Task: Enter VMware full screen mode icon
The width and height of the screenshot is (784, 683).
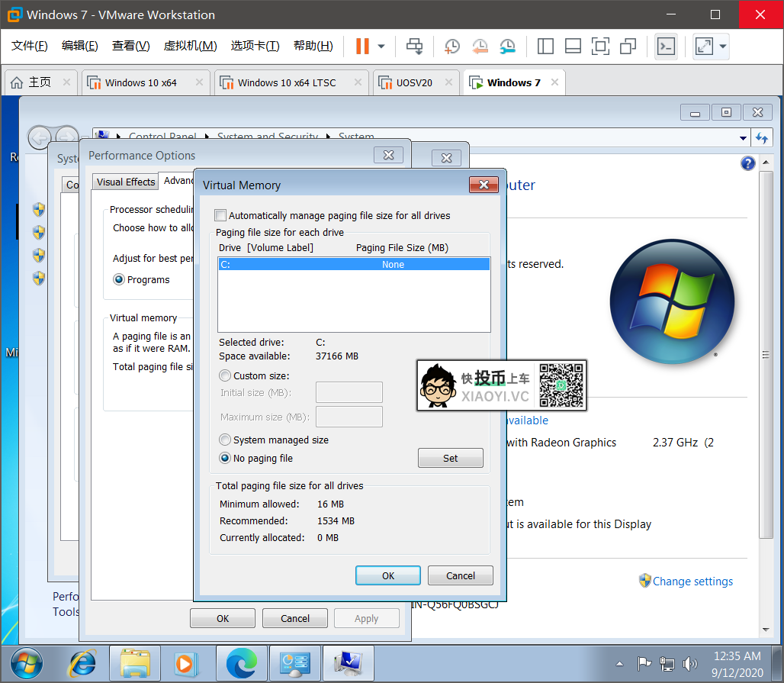Action: [x=600, y=46]
